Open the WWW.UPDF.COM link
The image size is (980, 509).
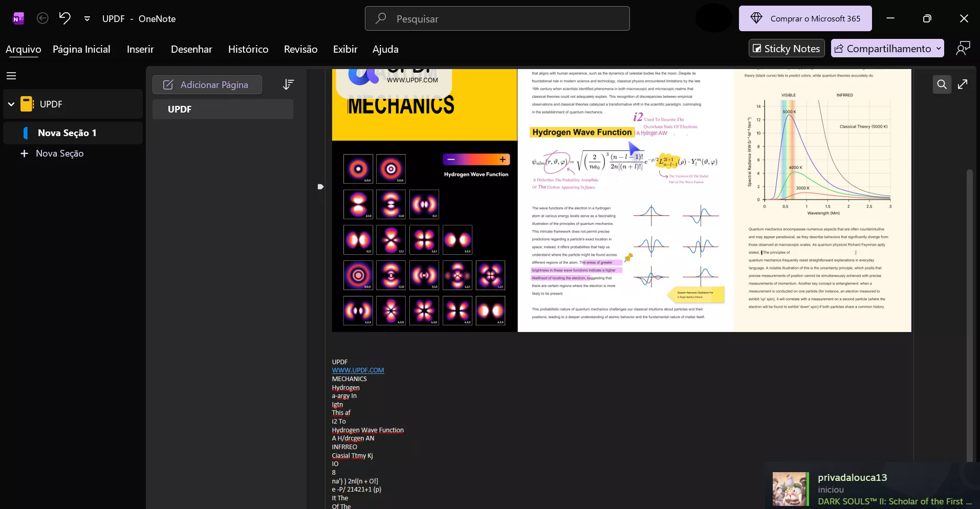click(358, 370)
